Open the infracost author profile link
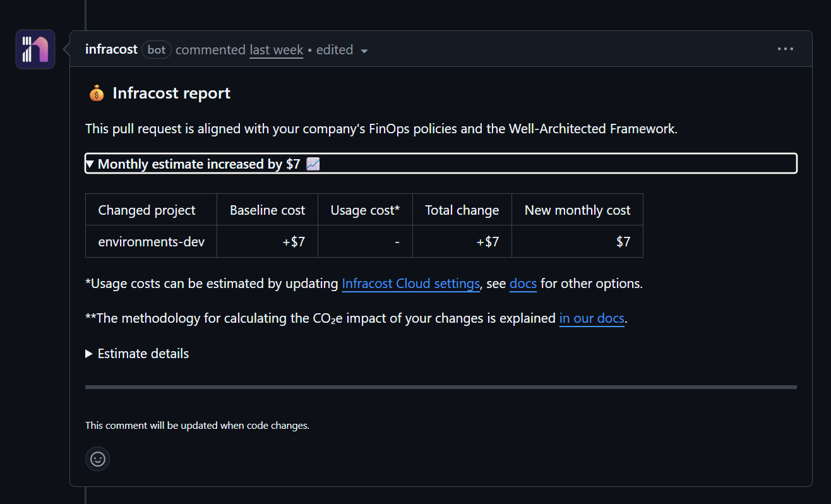 pyautogui.click(x=111, y=50)
